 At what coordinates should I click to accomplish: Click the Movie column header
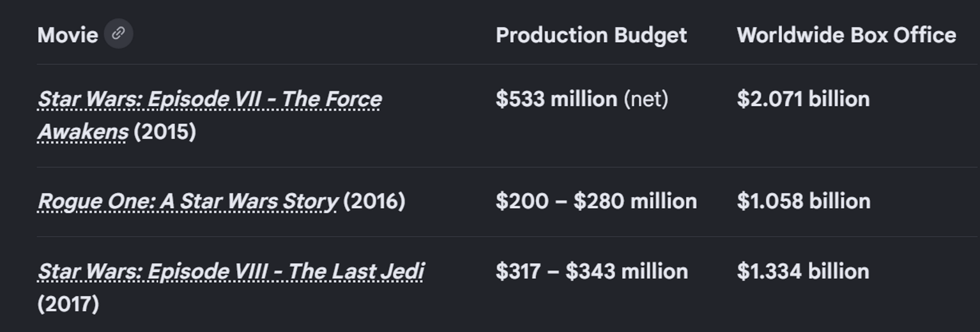68,34
